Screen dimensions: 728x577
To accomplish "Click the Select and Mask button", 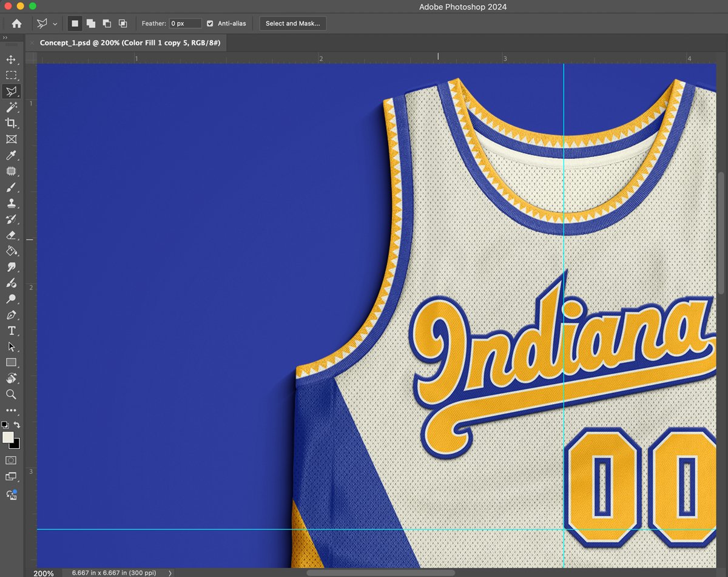I will click(x=293, y=24).
